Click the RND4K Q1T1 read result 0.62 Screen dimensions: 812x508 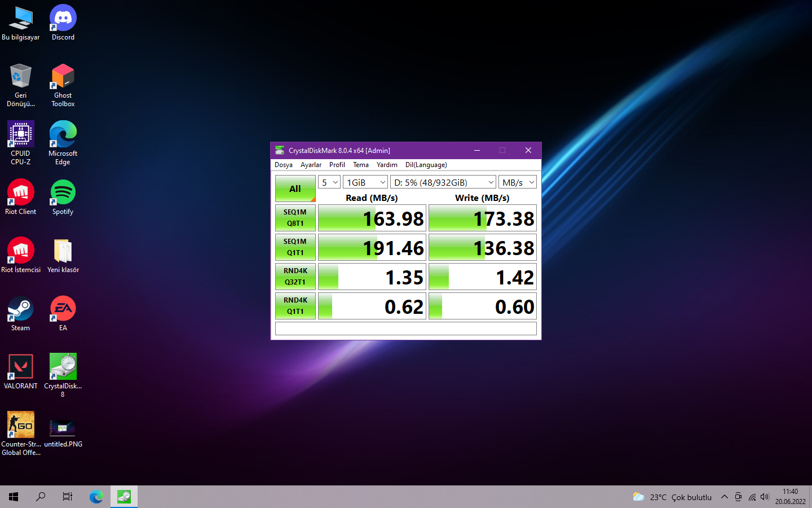coord(372,306)
